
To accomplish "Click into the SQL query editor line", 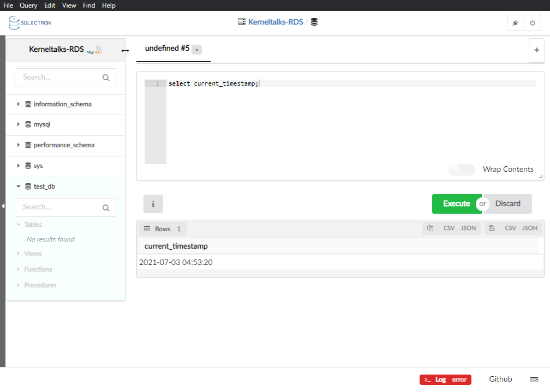I will tap(351, 83).
